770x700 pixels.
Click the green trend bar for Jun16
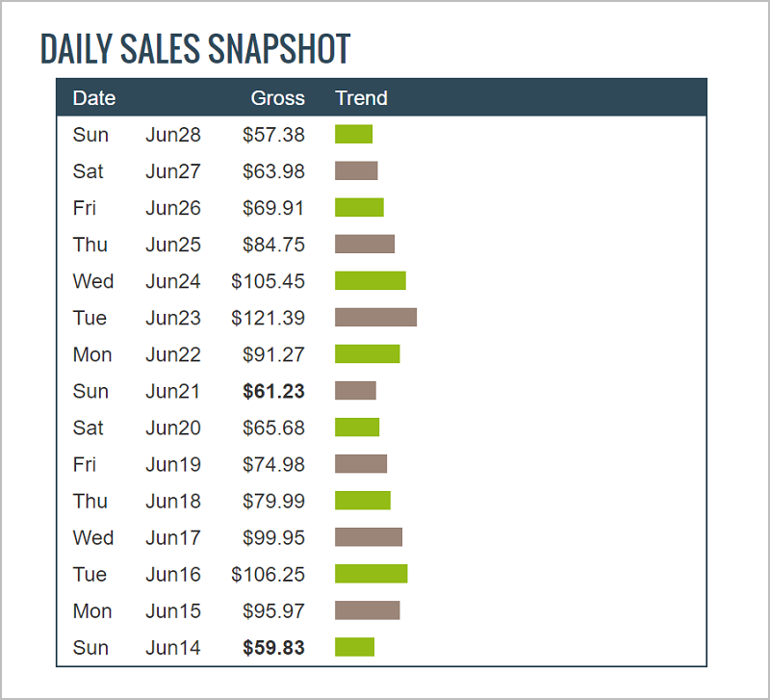pyautogui.click(x=371, y=574)
